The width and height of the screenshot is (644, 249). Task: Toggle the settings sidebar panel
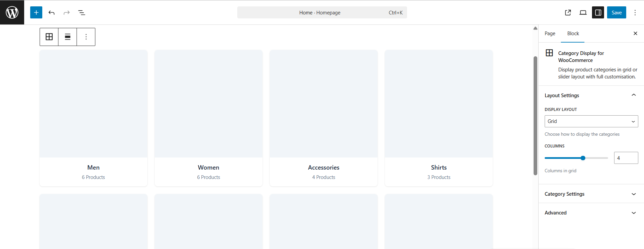[x=598, y=12]
